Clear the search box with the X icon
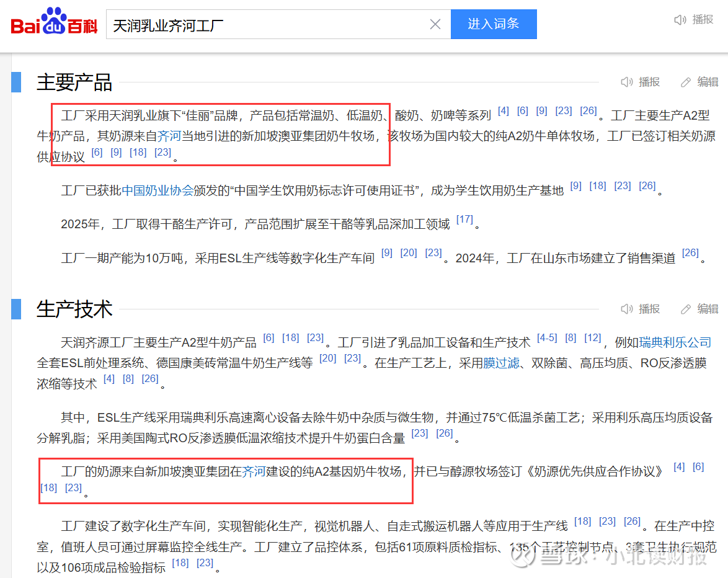This screenshot has width=728, height=578. tap(435, 24)
